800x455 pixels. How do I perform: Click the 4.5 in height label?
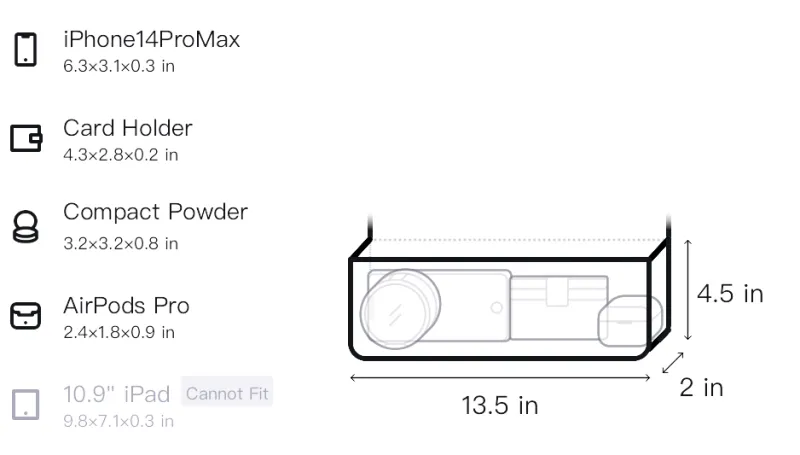(730, 294)
